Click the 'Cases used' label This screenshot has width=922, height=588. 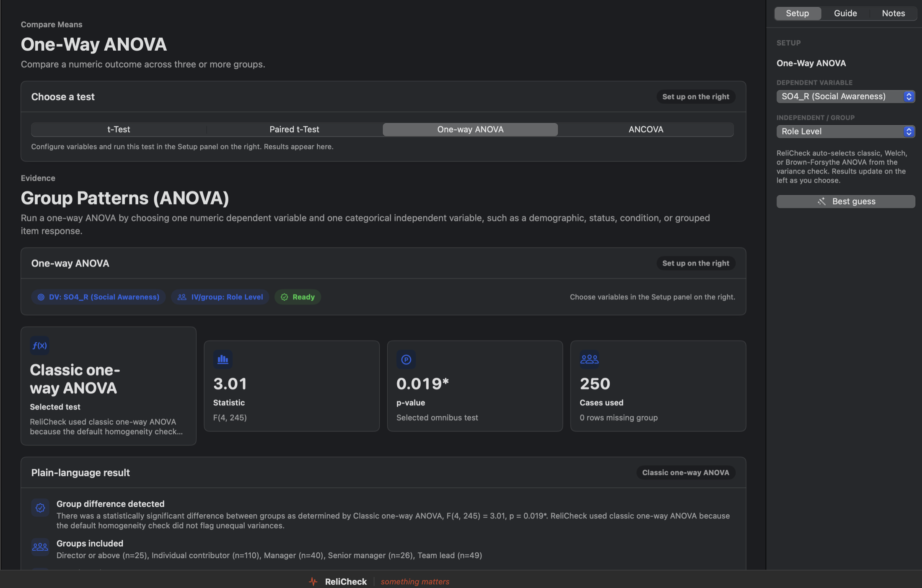[x=601, y=403]
